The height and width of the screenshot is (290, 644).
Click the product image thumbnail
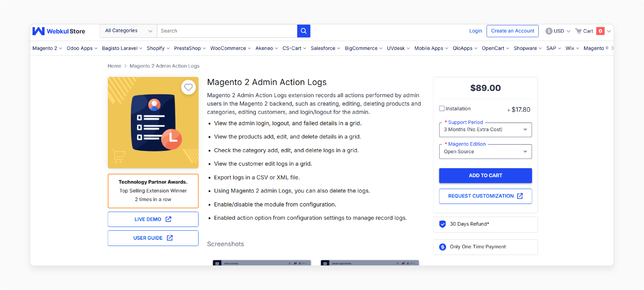(153, 123)
